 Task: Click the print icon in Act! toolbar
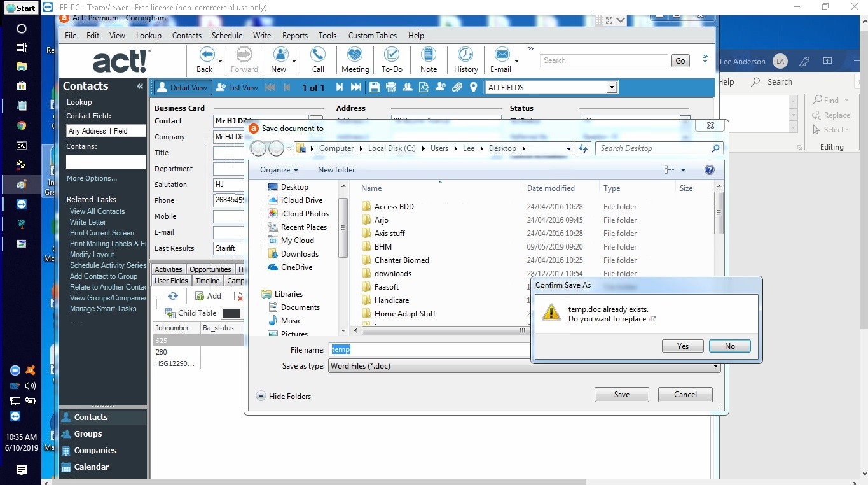click(x=391, y=87)
